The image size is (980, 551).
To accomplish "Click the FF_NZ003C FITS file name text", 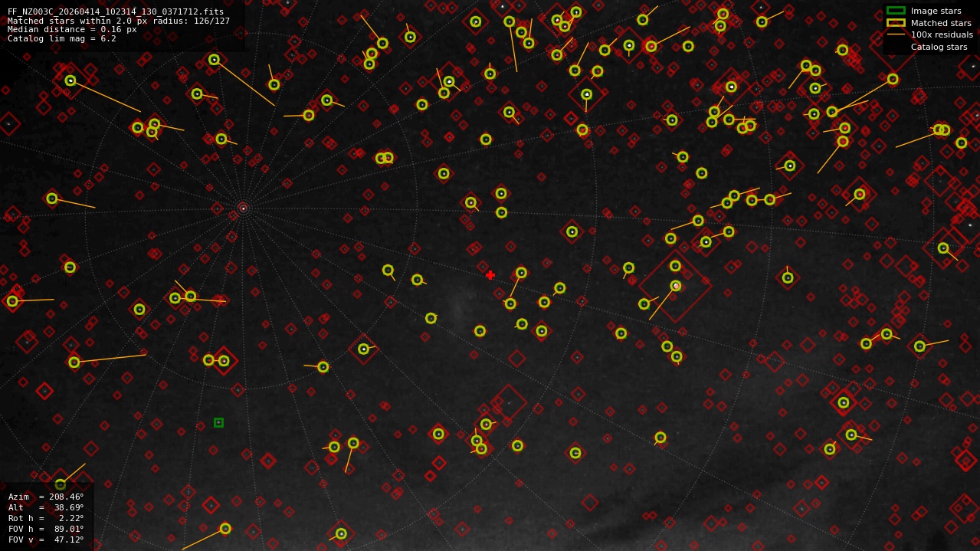I will click(x=116, y=11).
